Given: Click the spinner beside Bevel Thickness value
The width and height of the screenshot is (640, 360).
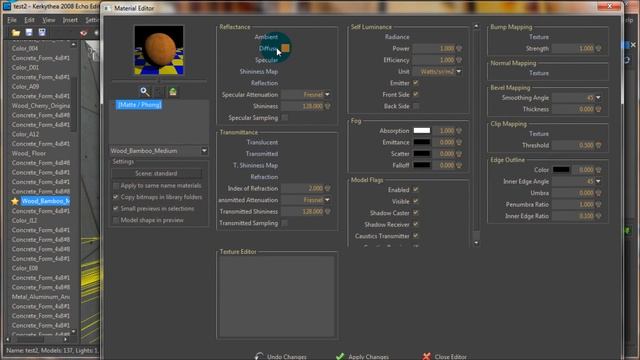Looking at the screenshot, I should pyautogui.click(x=598, y=109).
